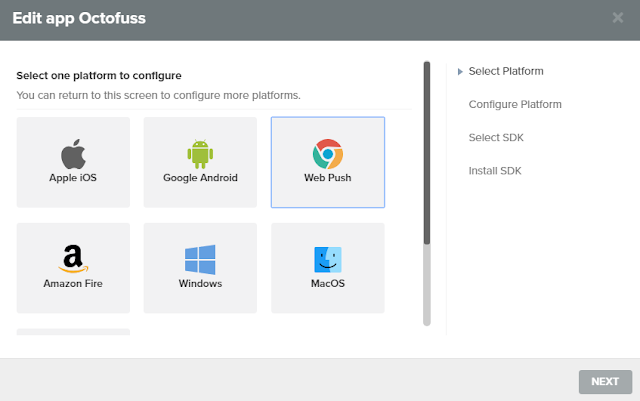
Task: Select the Amazon Fire platform tile
Action: tap(73, 268)
